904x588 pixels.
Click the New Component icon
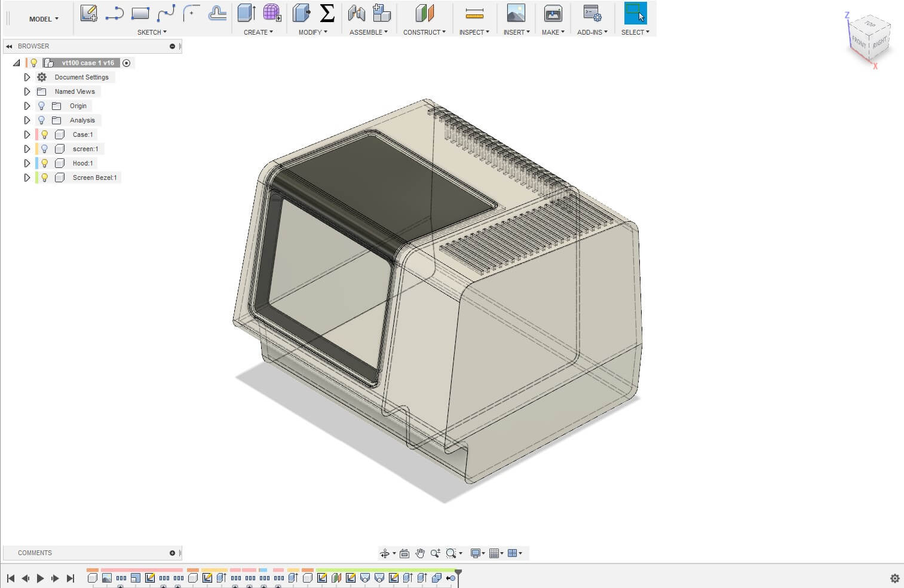pyautogui.click(x=381, y=13)
